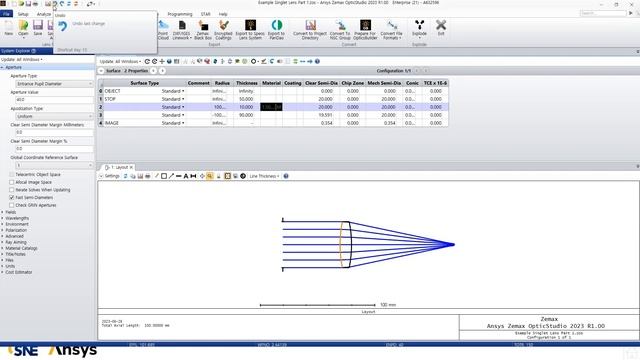Open Global Coordinate Reference Surface dropdown
Image resolution: width=640 pixels, height=360 pixels.
[54, 165]
